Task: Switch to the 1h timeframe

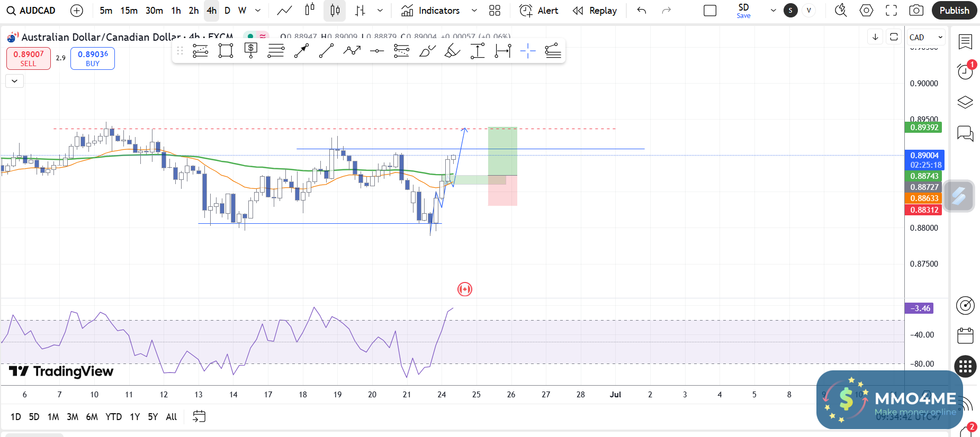Action: point(176,11)
